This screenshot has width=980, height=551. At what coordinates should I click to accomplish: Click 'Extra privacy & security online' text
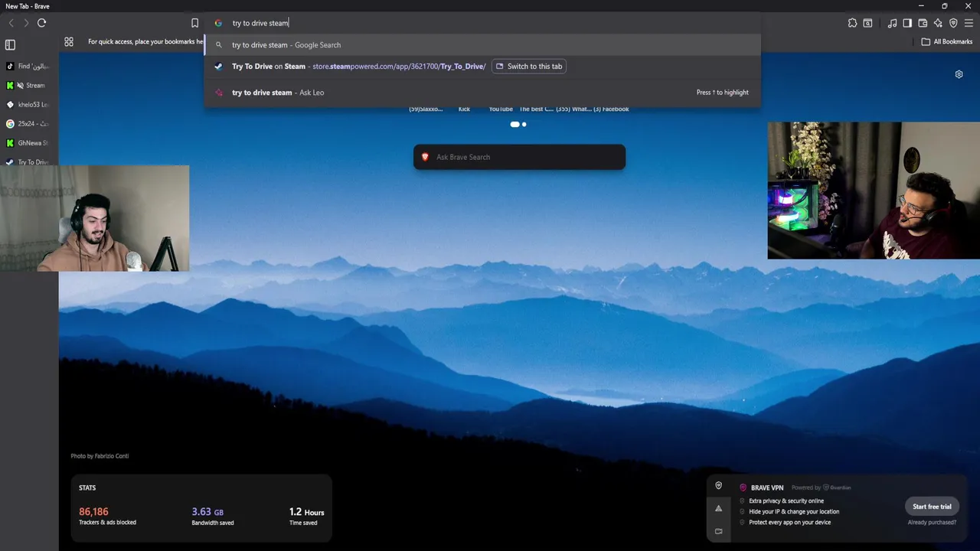786,501
